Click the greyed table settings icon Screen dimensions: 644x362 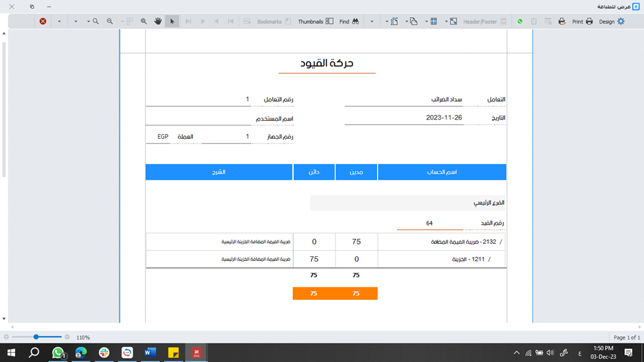click(x=548, y=21)
